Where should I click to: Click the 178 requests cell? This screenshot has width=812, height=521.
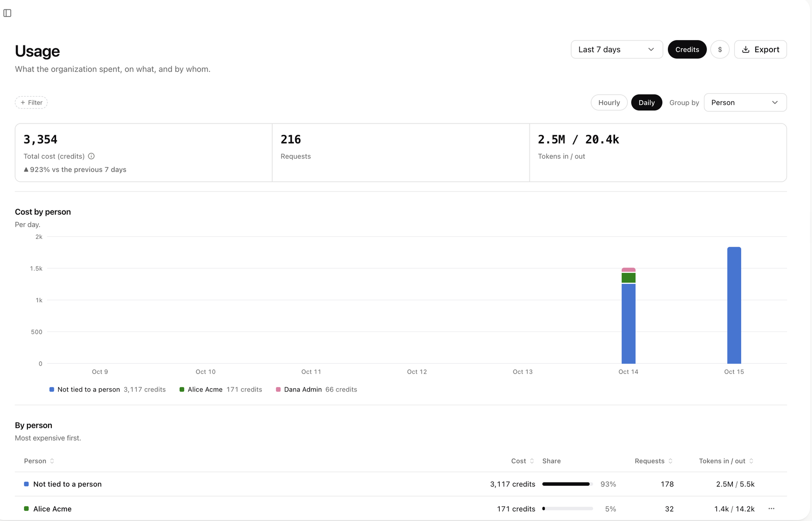pos(667,484)
